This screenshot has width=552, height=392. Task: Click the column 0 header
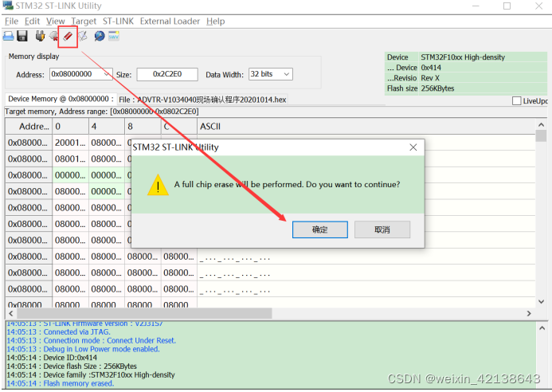[70, 126]
